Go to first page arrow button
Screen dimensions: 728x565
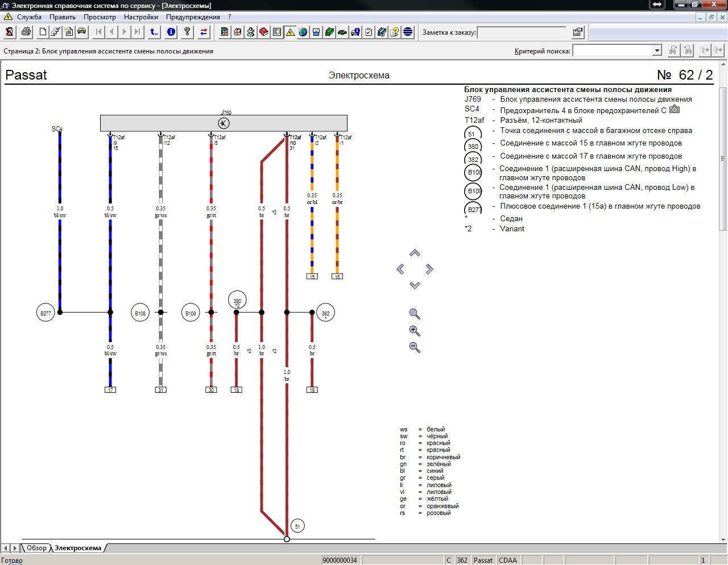(99, 32)
